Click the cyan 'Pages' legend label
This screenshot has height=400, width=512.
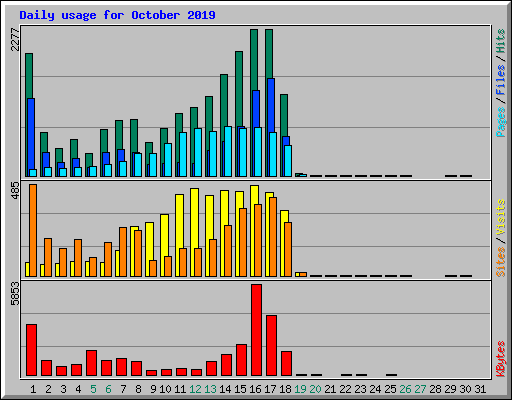click(501, 122)
